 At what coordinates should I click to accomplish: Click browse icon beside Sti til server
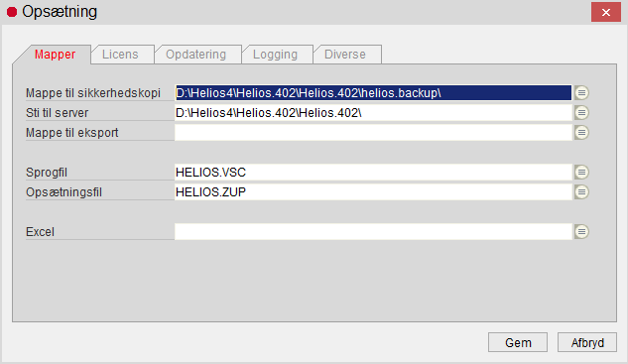(581, 113)
